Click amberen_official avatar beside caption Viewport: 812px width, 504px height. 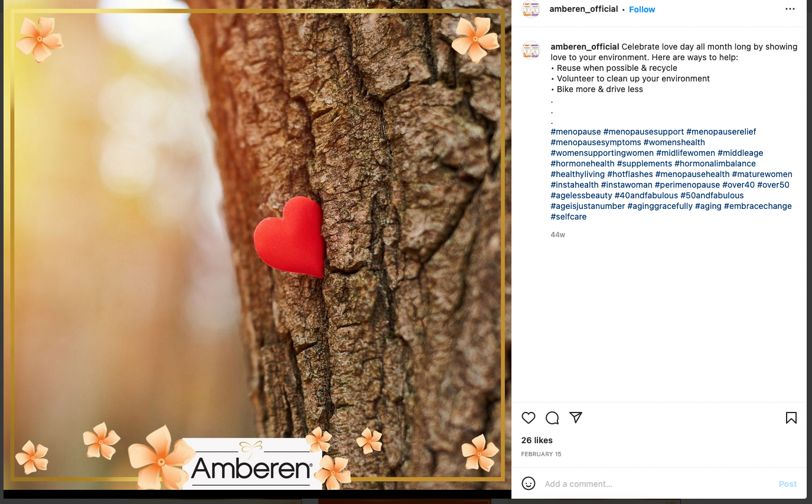[531, 50]
